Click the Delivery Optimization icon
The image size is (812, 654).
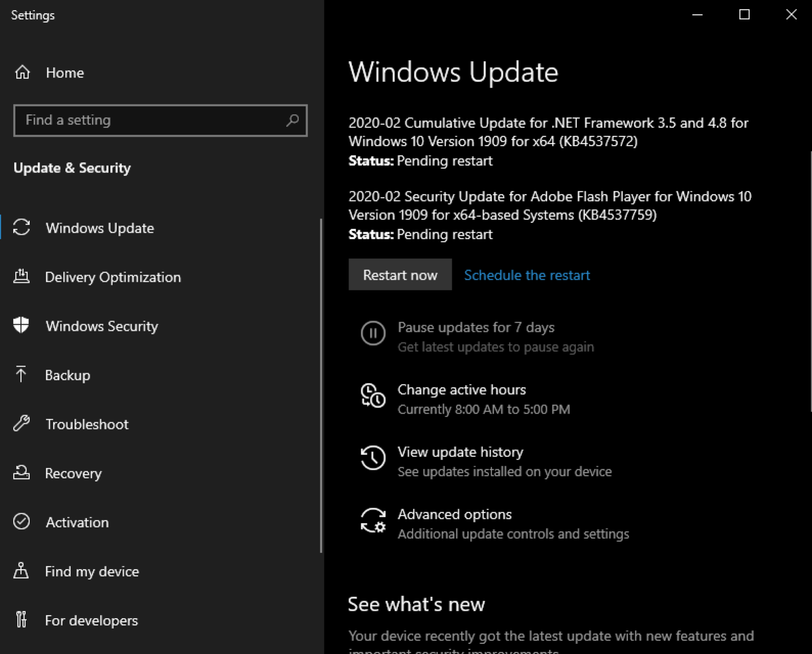click(x=22, y=276)
